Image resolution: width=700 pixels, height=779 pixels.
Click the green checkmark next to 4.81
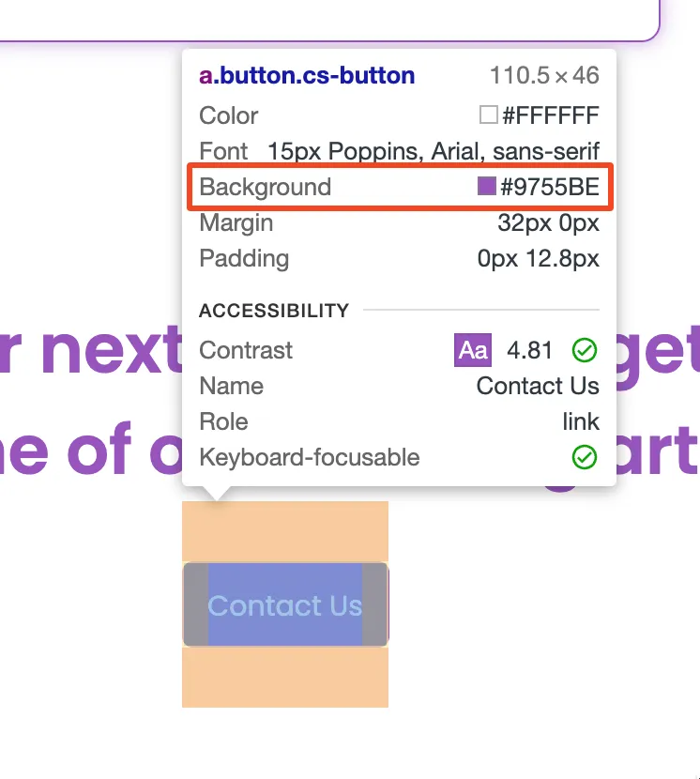[584, 351]
